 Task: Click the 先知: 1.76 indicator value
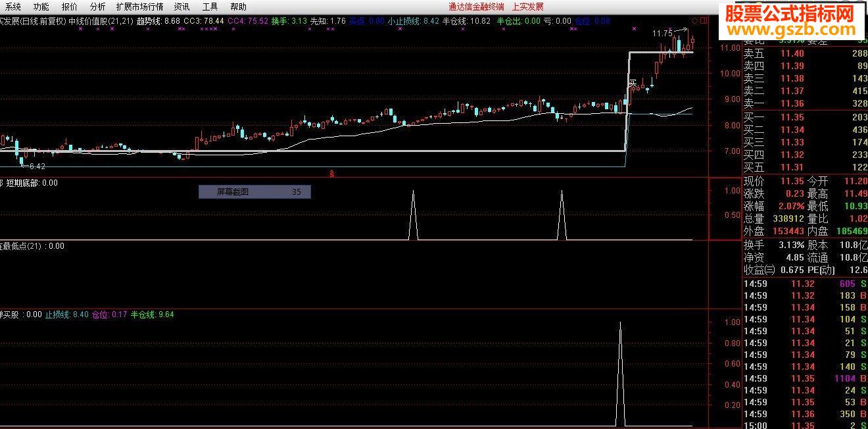point(327,21)
